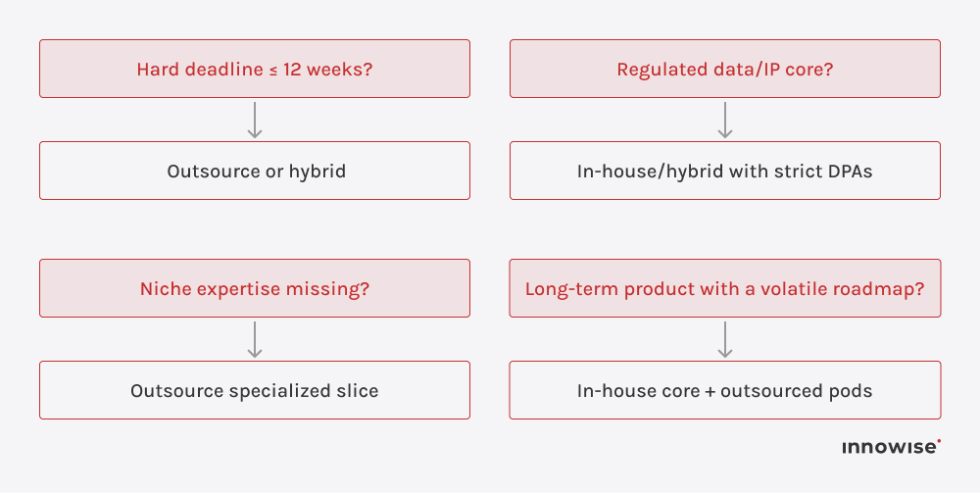Click the arrow under Regulated data/IP core
980x493 pixels.
click(x=725, y=120)
